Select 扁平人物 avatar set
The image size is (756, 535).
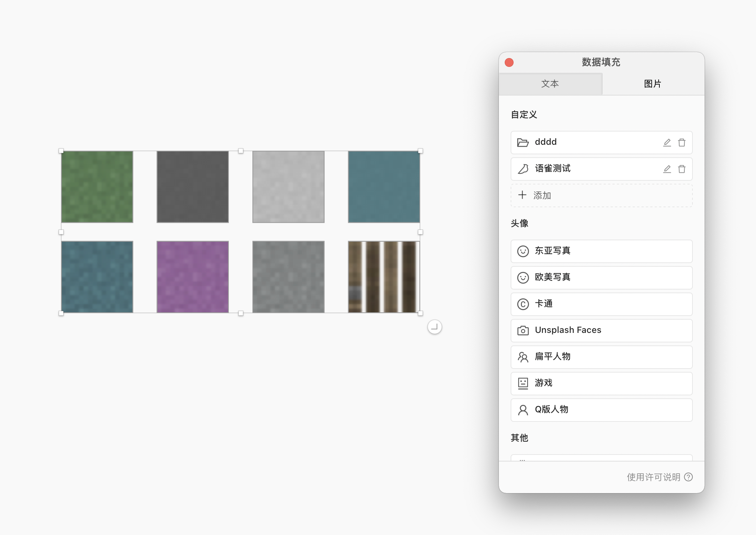click(x=601, y=357)
